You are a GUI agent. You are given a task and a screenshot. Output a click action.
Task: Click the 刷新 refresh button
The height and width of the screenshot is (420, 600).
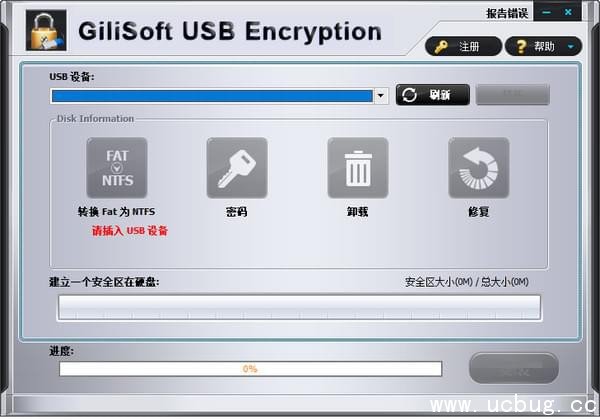coord(433,95)
